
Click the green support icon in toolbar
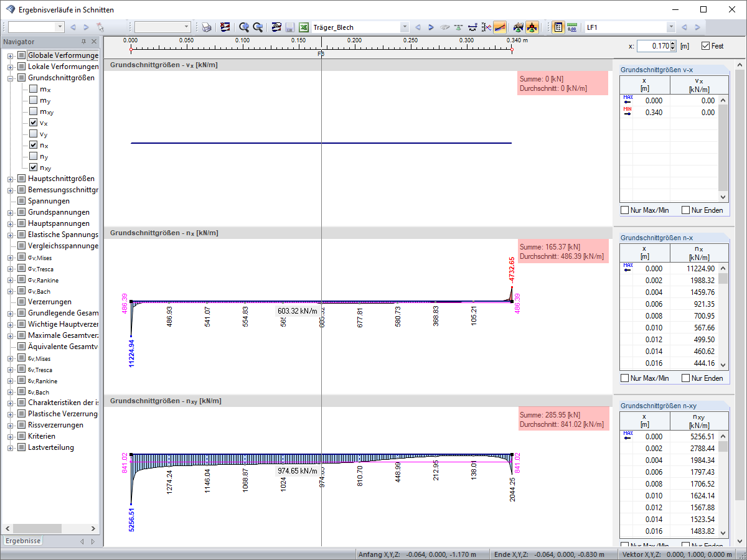coord(459,27)
